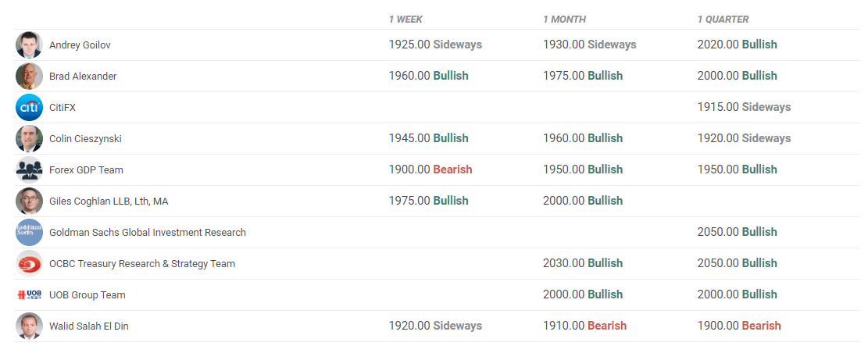The image size is (868, 346).
Task: Select the 1 WEEK column header
Action: pyautogui.click(x=405, y=20)
